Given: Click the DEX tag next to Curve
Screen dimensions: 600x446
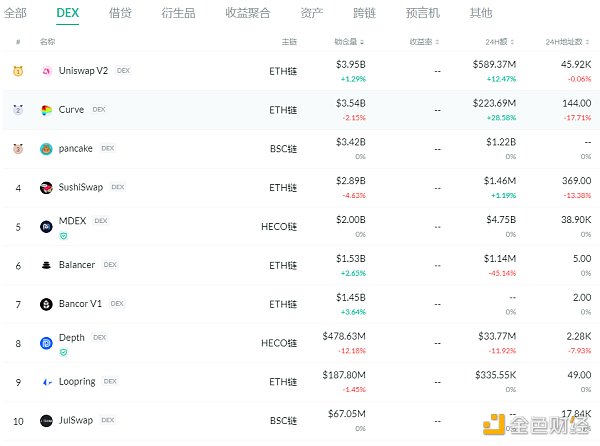Looking at the screenshot, I should 99,109.
